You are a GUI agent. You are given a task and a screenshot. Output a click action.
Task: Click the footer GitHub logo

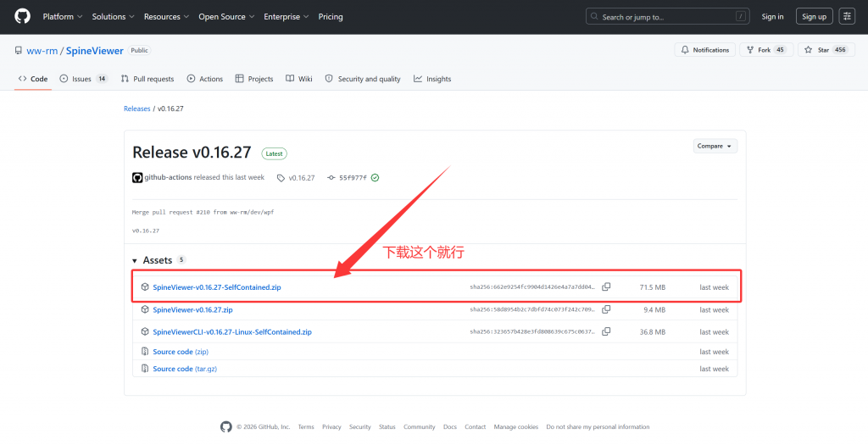pos(225,426)
